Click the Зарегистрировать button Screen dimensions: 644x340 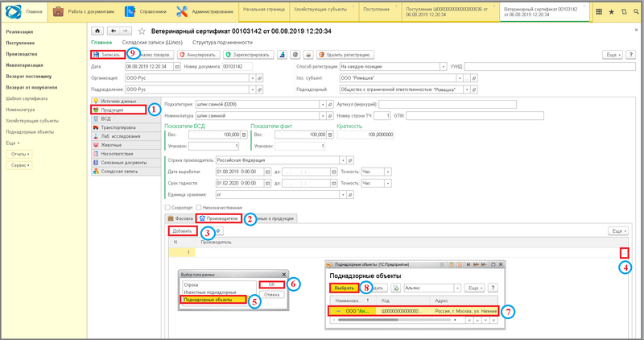[x=249, y=55]
